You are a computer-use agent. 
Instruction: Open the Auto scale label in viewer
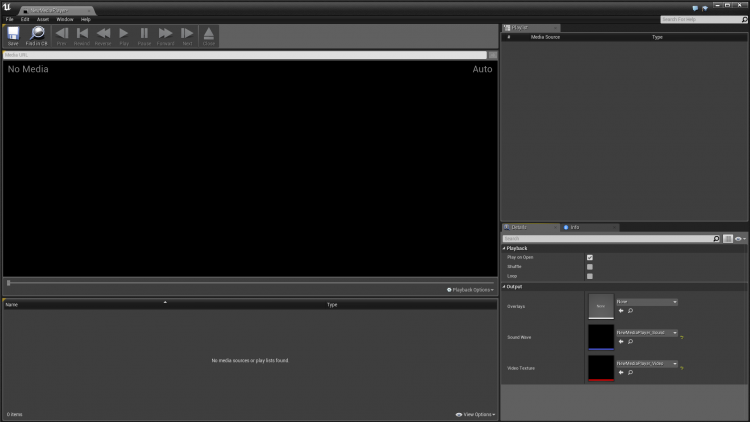coord(482,69)
